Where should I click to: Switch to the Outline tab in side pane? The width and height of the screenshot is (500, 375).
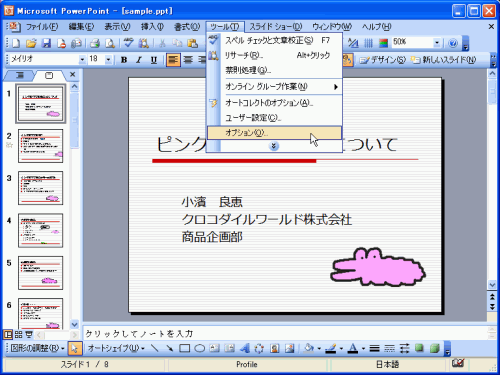click(20, 75)
